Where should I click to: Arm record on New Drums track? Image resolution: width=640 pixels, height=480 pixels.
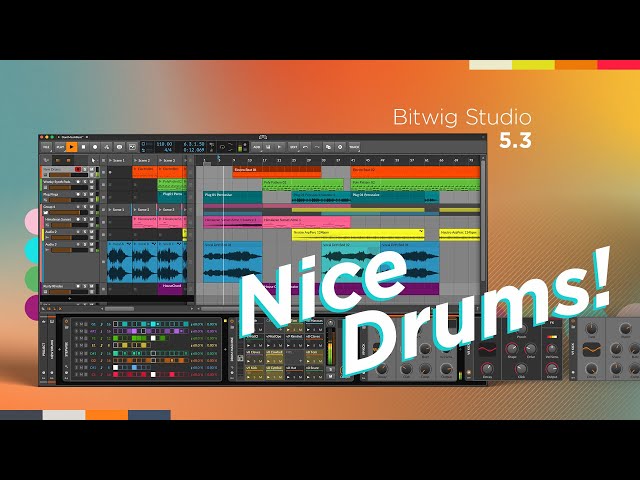78,169
